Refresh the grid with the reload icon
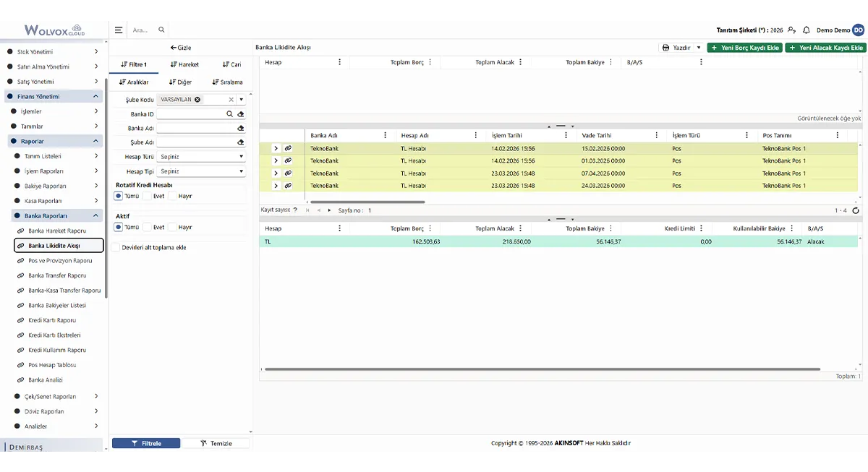The width and height of the screenshot is (868, 472). (856, 210)
